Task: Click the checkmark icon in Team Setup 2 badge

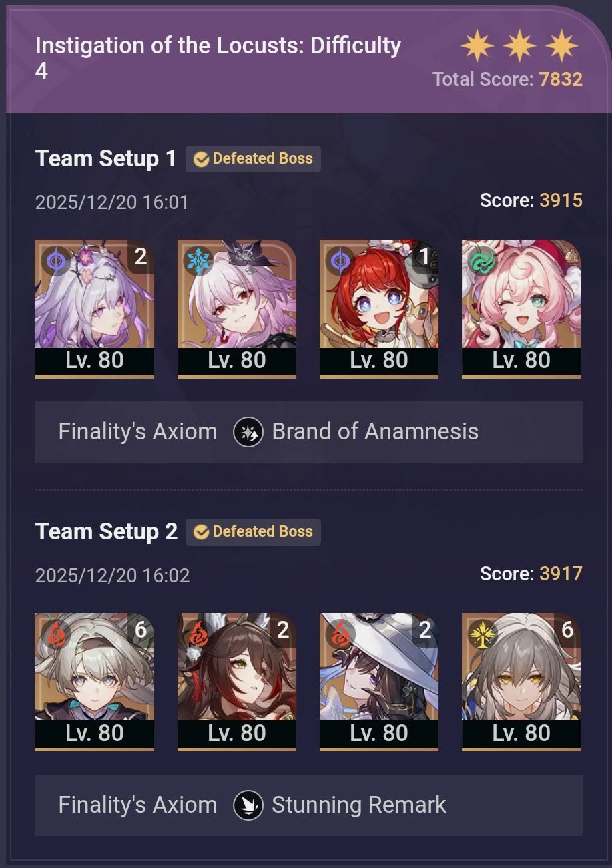Action: point(201,532)
